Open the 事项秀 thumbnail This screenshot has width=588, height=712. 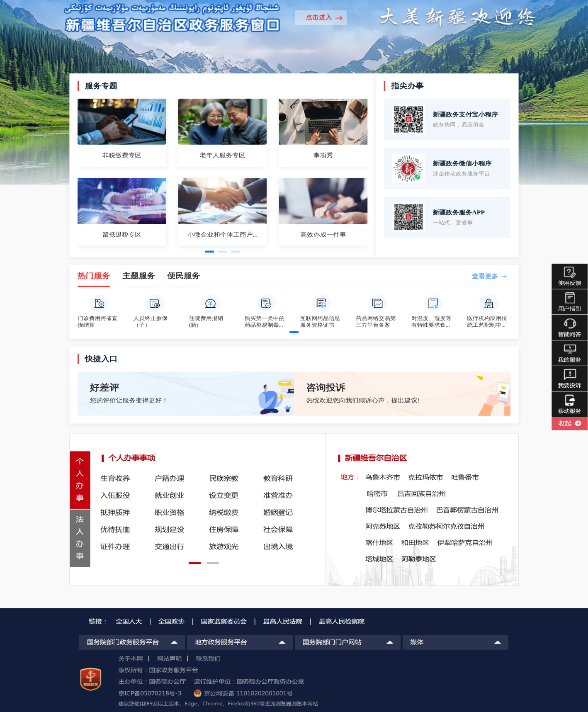(323, 122)
